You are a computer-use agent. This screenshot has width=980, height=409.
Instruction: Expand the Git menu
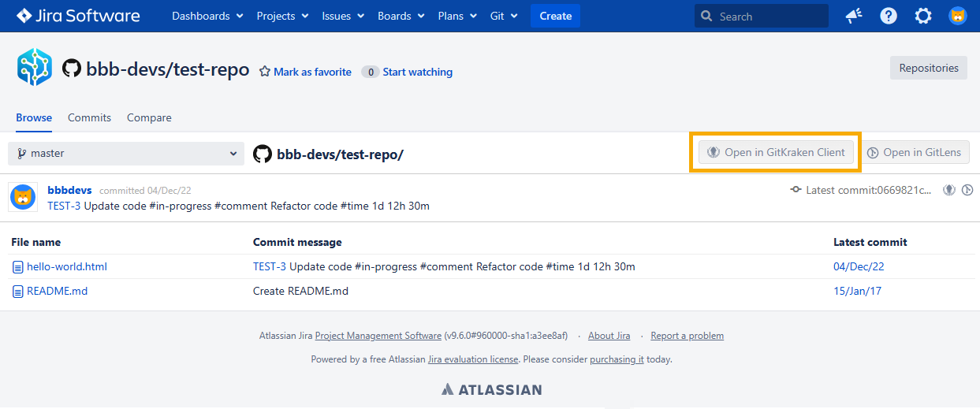coord(505,16)
